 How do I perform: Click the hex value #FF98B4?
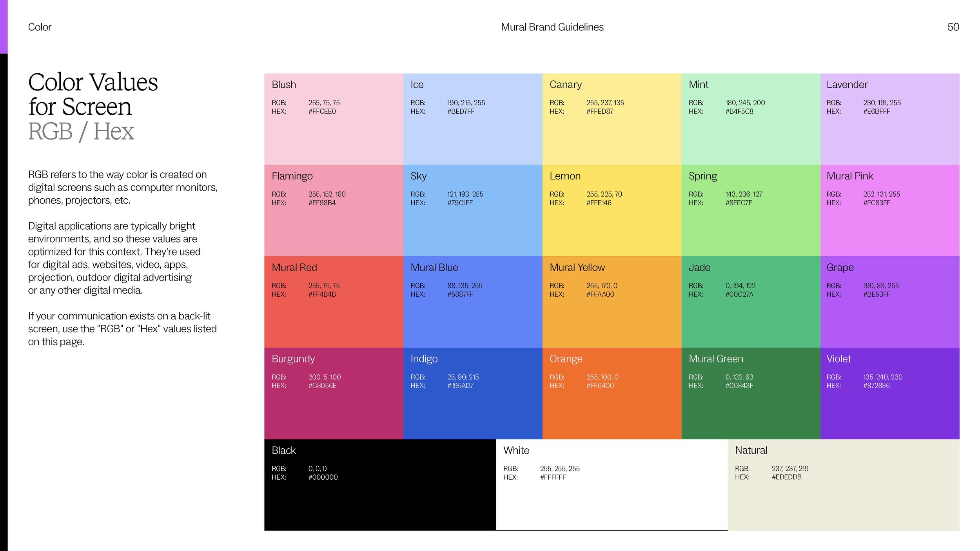click(x=322, y=203)
